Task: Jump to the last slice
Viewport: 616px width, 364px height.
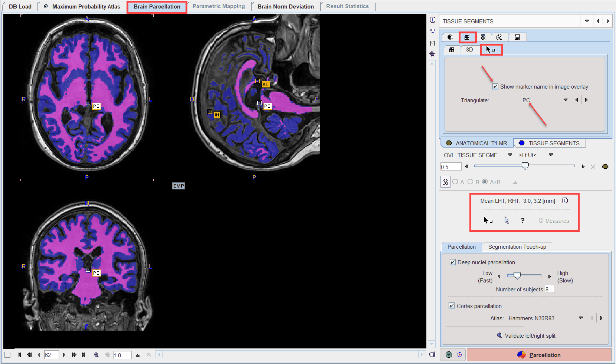Action: point(83,355)
